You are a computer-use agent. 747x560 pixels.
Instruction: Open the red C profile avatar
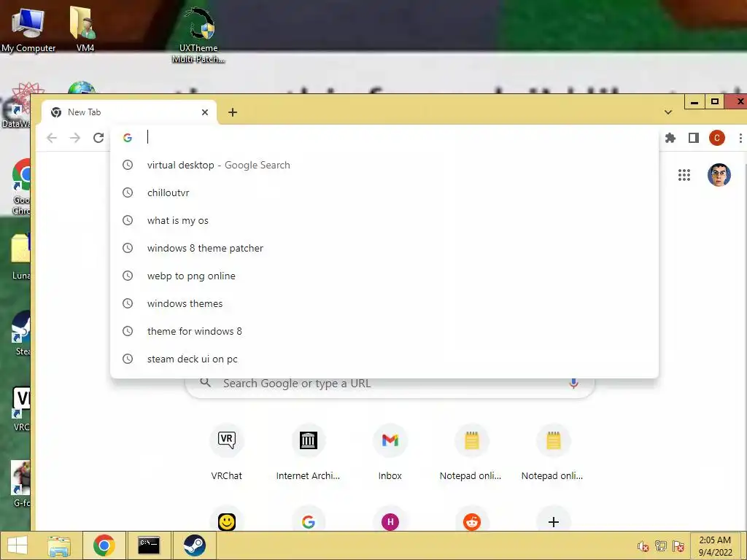click(x=717, y=138)
